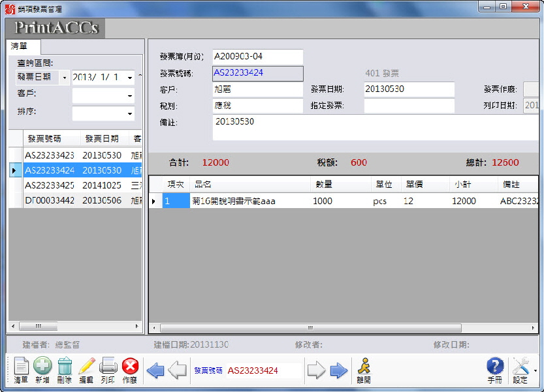Open the 客戶 filter dropdown
Screen dimensions: 544x392
point(129,96)
